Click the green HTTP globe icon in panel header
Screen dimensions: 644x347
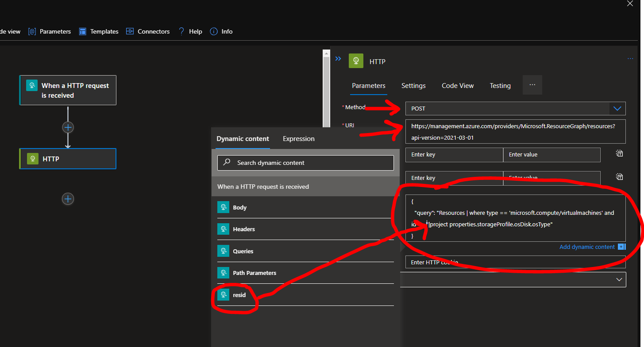click(x=356, y=61)
